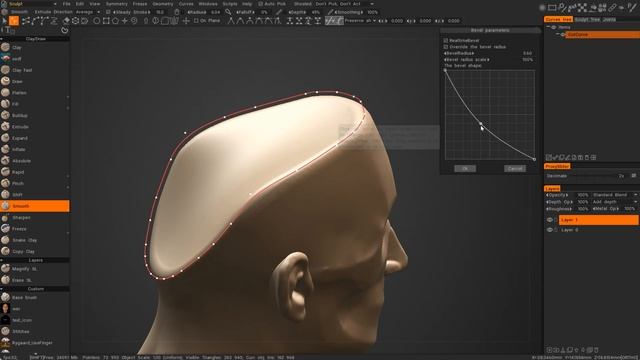This screenshot has width=640, height=360.
Task: Switch to the Sculpt Tree tab
Action: click(x=587, y=19)
